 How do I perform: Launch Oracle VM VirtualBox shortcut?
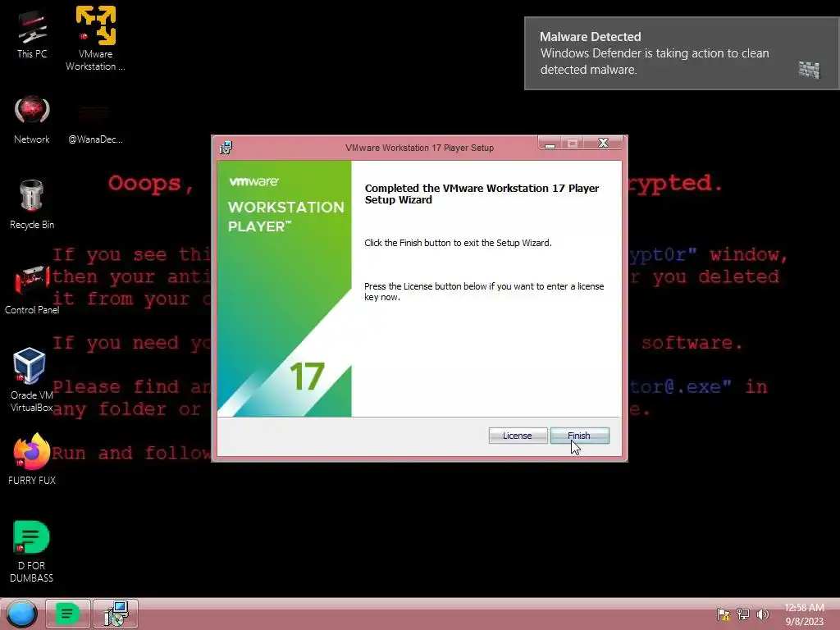pyautogui.click(x=31, y=379)
